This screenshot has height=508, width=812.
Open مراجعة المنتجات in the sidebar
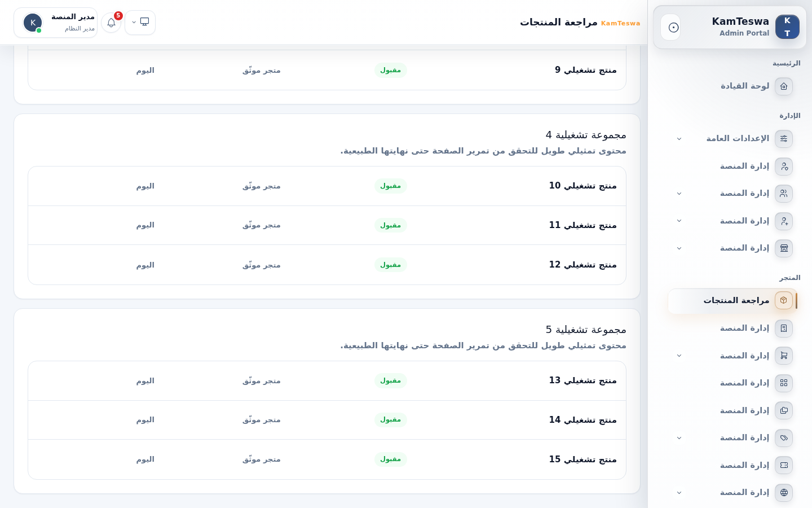(x=732, y=301)
